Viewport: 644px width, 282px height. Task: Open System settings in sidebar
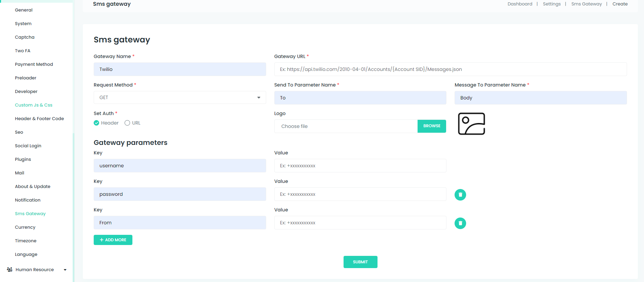pos(23,23)
